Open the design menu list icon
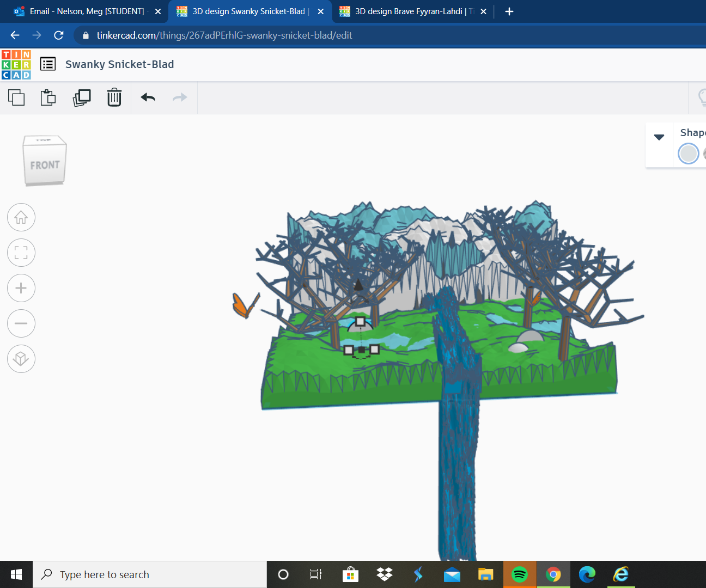Image resolution: width=706 pixels, height=588 pixels. point(48,64)
